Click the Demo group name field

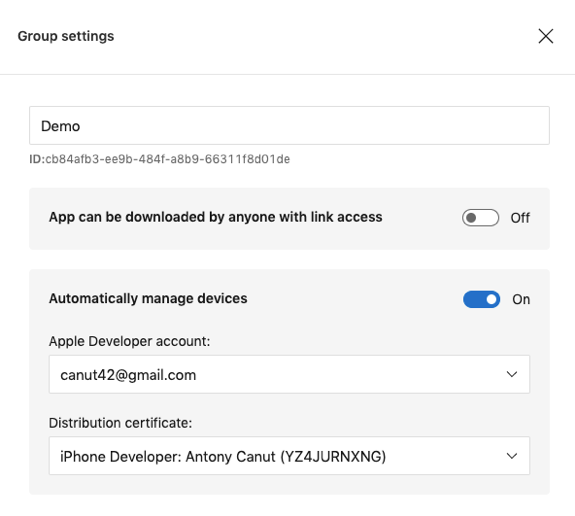(289, 125)
